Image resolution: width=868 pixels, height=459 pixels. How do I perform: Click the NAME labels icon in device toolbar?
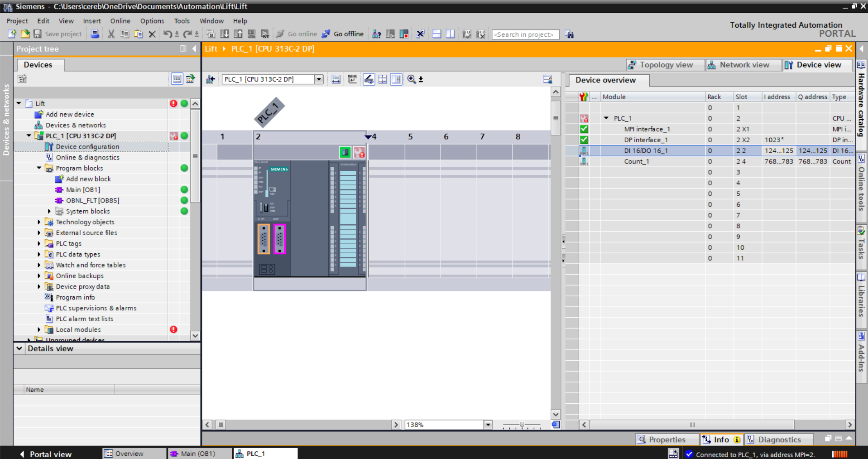(x=352, y=79)
